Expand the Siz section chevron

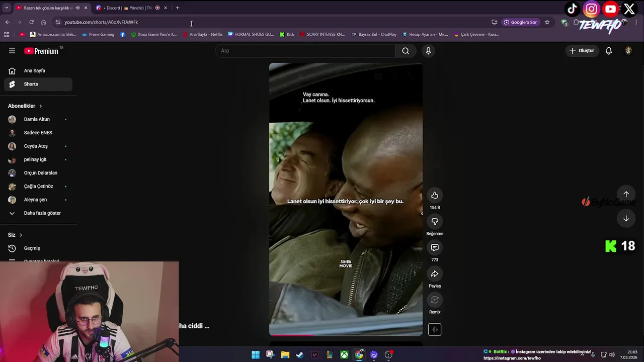pos(21,235)
